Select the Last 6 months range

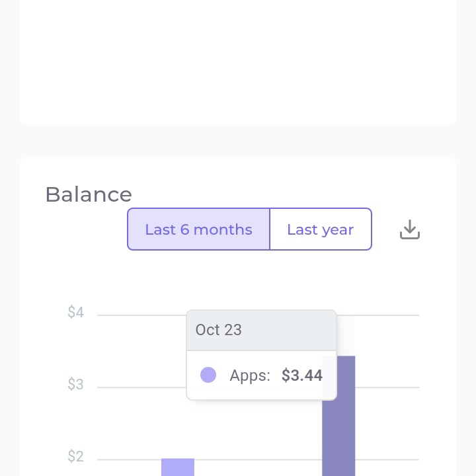point(198,229)
